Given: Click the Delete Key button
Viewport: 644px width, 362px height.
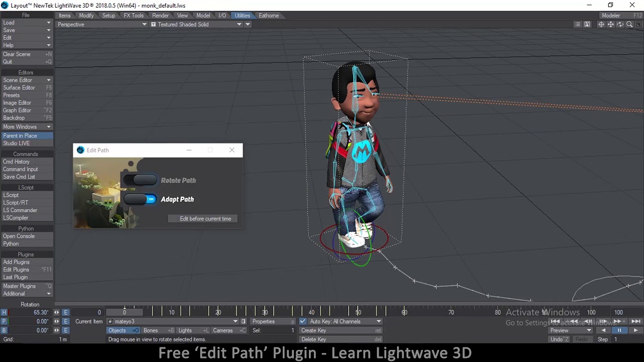Looking at the screenshot, I should [x=341, y=339].
